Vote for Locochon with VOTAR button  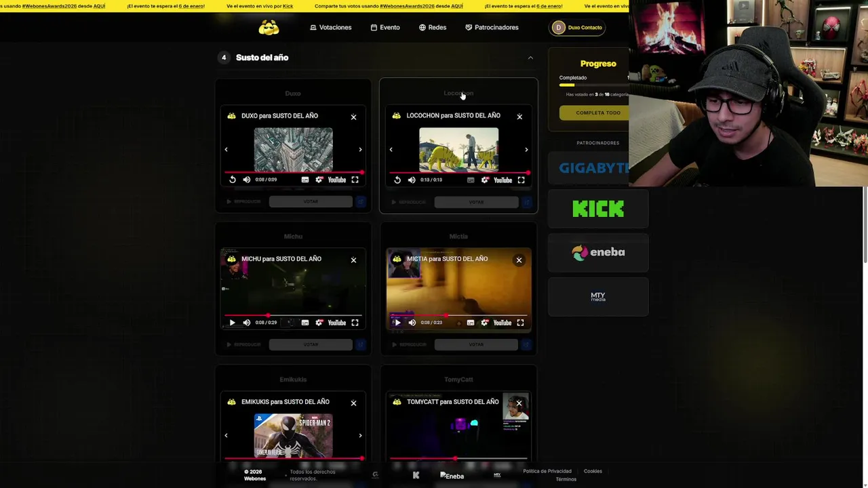(x=476, y=201)
